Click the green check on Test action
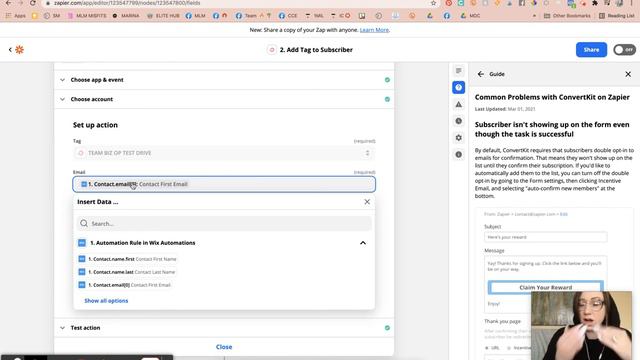The width and height of the screenshot is (640, 360). (x=387, y=328)
